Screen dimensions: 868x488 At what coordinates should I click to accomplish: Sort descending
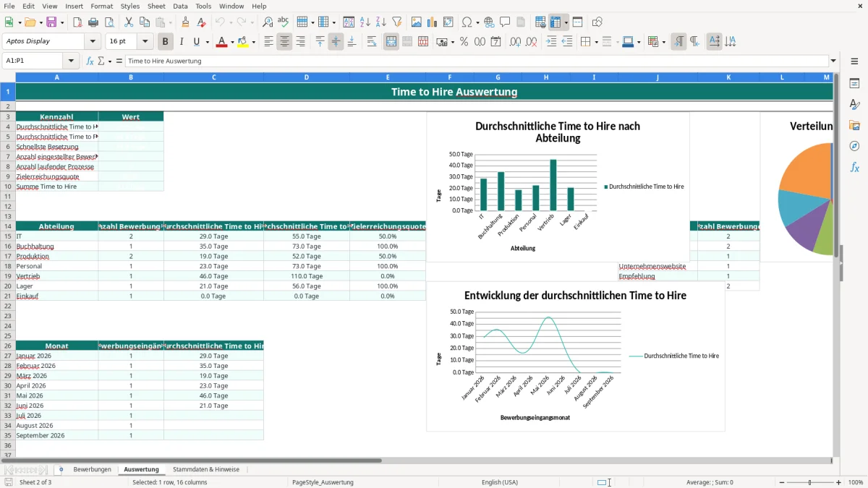pyautogui.click(x=380, y=22)
